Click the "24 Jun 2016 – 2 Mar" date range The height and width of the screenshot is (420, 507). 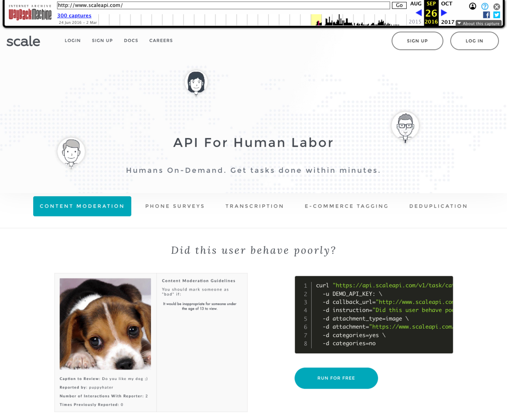pyautogui.click(x=78, y=22)
